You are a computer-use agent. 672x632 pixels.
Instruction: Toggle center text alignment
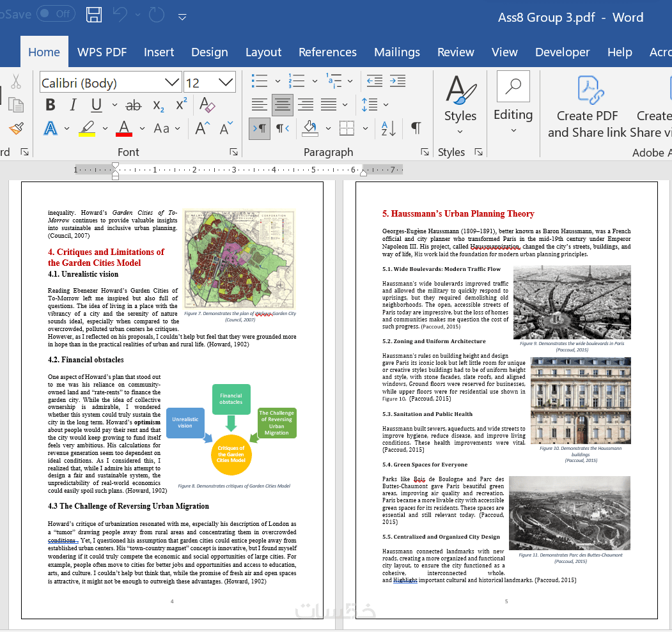coord(283,105)
